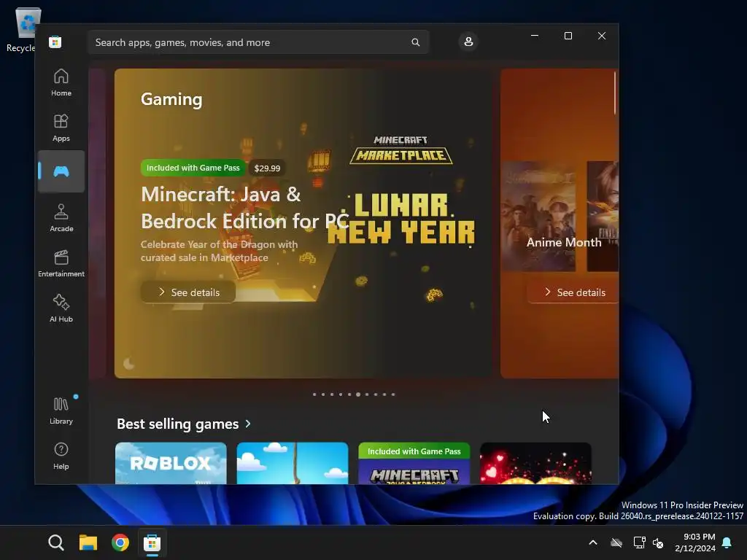Launch Google Chrome from the taskbar
747x560 pixels.
[120, 542]
